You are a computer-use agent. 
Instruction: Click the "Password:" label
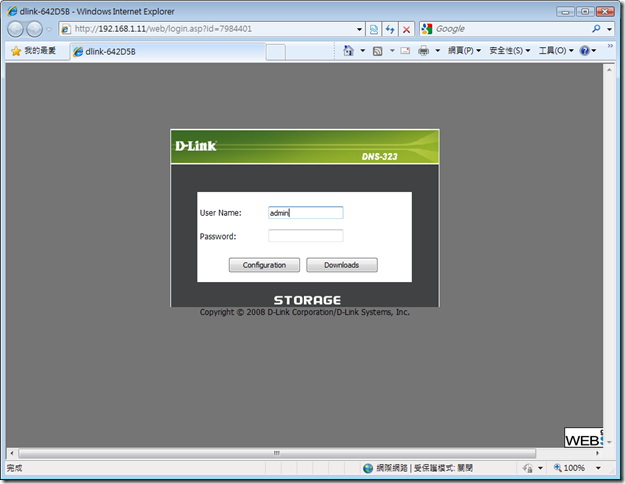tap(218, 236)
